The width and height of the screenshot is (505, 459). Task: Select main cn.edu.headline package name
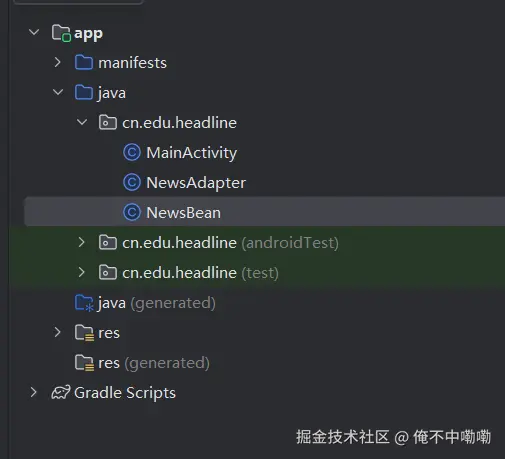pos(179,123)
